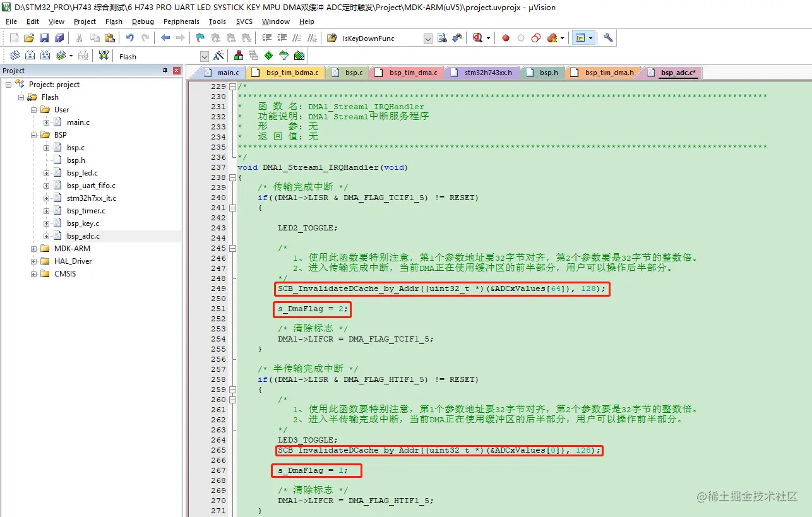Click in the IsKeyDownFunc find text field
Screen dimensions: 812x517
(x=381, y=39)
